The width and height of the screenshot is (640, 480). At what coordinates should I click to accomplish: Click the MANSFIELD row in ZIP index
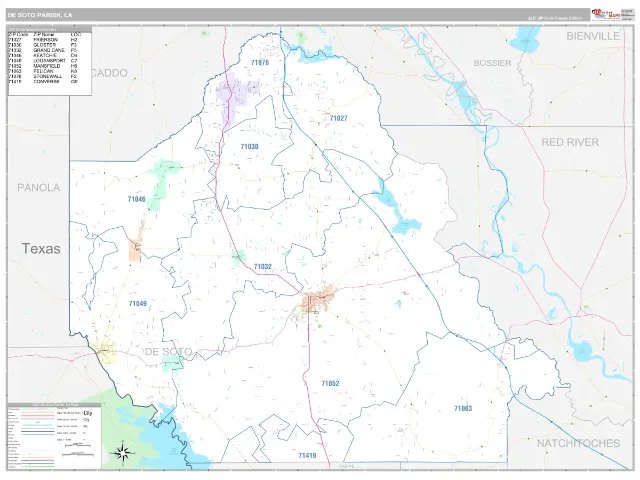pos(44,66)
